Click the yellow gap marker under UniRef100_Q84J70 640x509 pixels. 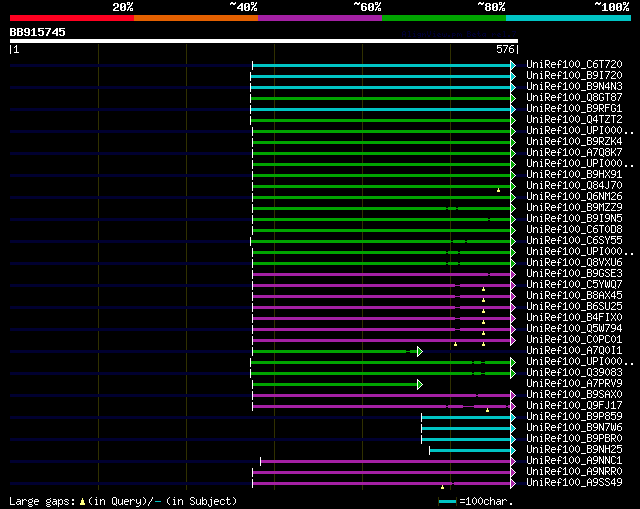click(498, 190)
